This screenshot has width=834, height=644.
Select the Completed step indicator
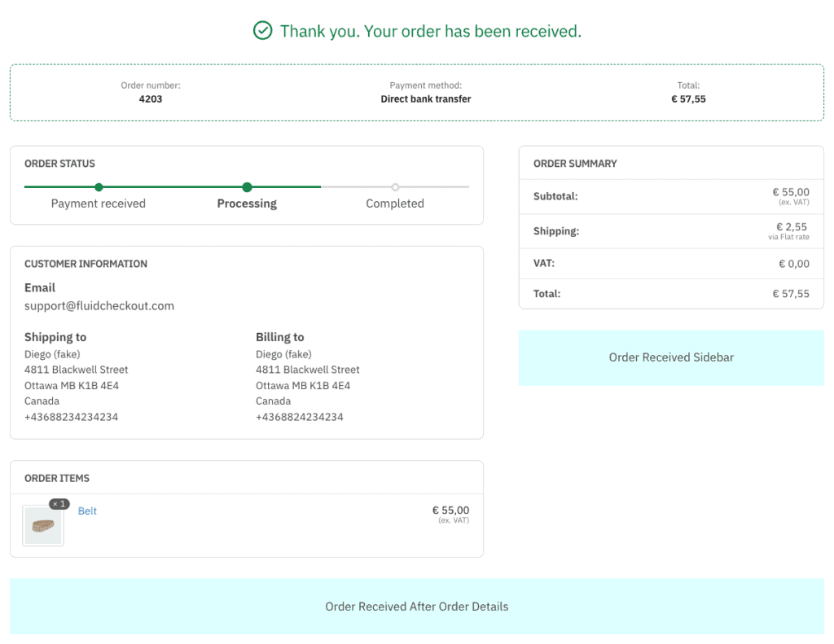click(395, 186)
